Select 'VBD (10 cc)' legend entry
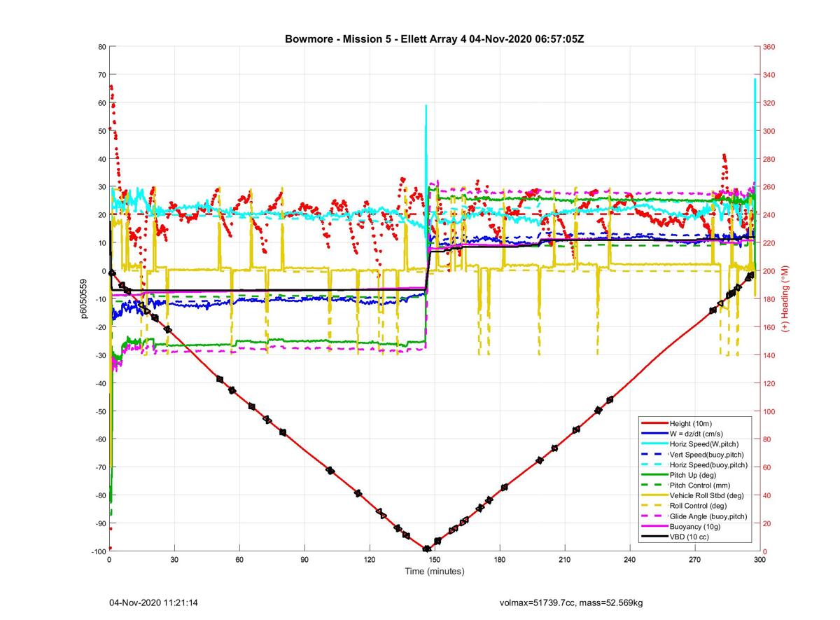The image size is (840, 620). 689,537
